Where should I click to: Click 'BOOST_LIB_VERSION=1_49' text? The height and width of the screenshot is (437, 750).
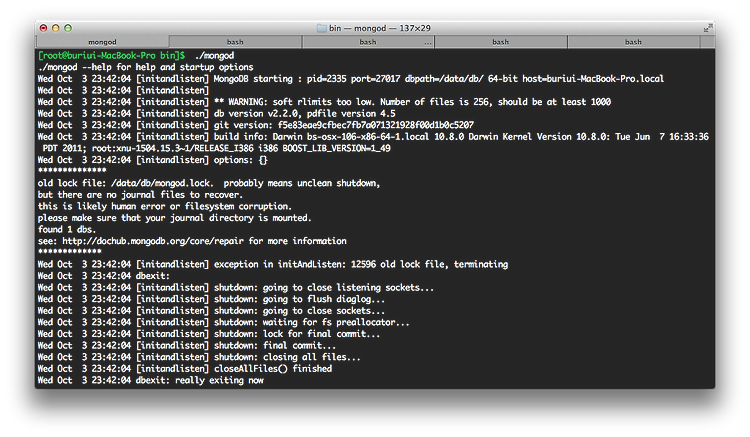click(336, 148)
